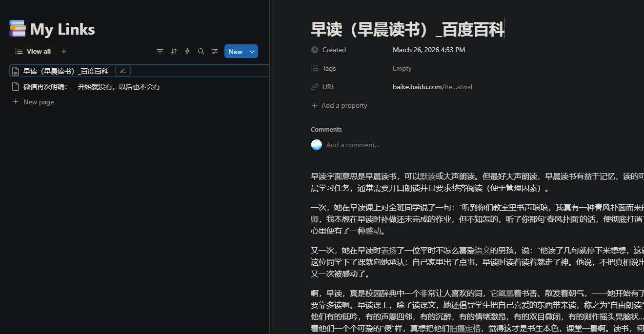644x334 pixels.
Task: Open view settings sliders icon
Action: point(215,52)
